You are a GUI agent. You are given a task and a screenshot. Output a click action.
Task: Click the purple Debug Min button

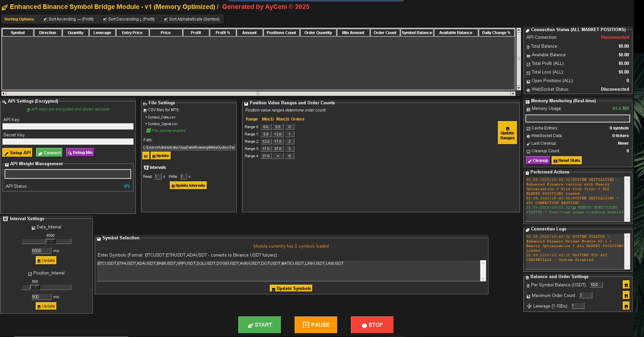(x=80, y=153)
